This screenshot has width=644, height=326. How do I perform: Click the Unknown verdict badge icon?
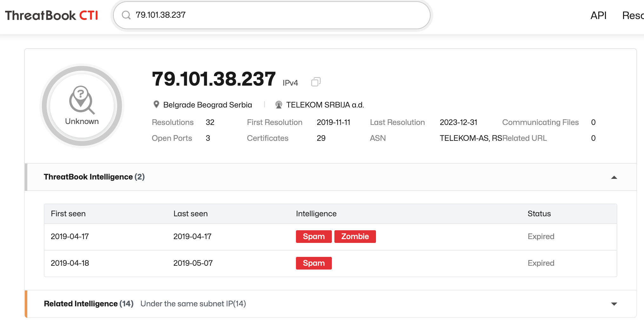point(82,106)
